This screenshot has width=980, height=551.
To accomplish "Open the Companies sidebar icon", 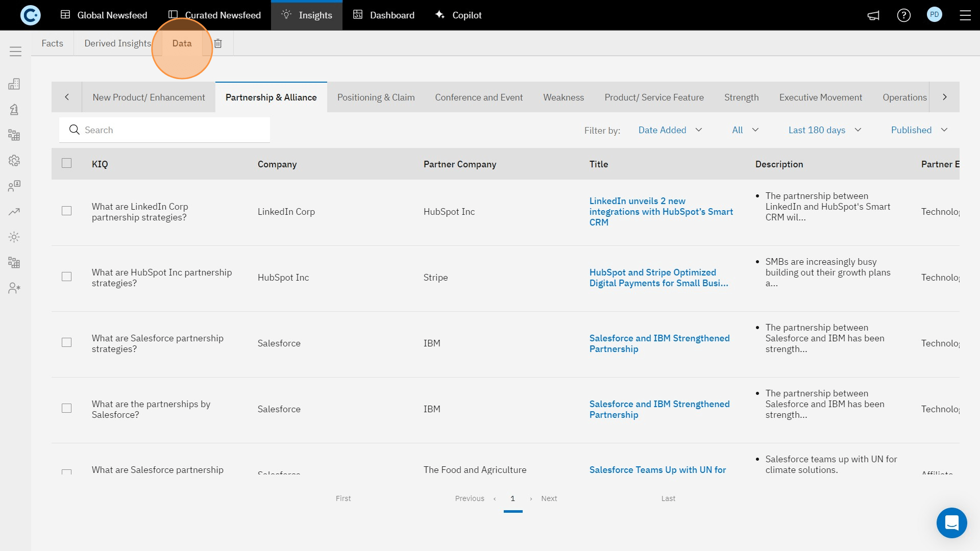I will click(x=14, y=84).
